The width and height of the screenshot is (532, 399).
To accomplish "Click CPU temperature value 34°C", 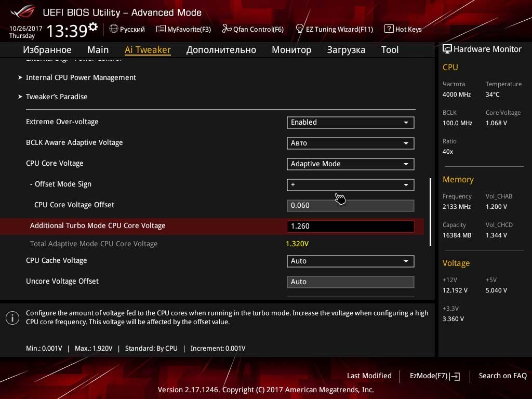I will (493, 95).
